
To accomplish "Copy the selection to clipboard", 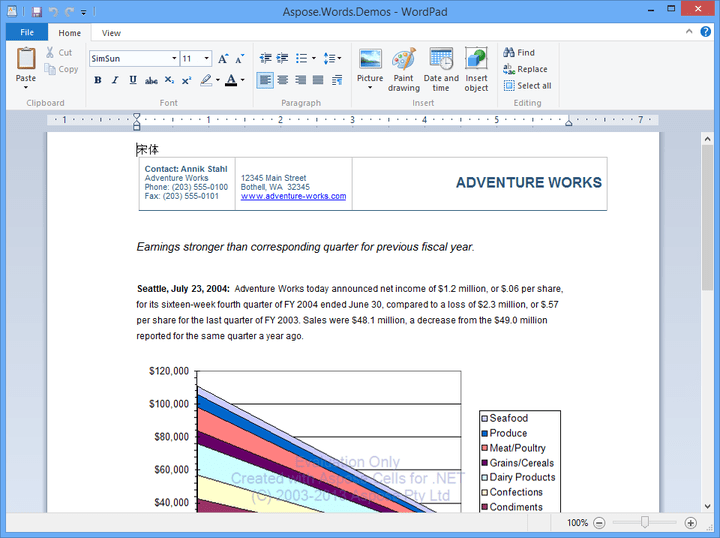I will [62, 69].
